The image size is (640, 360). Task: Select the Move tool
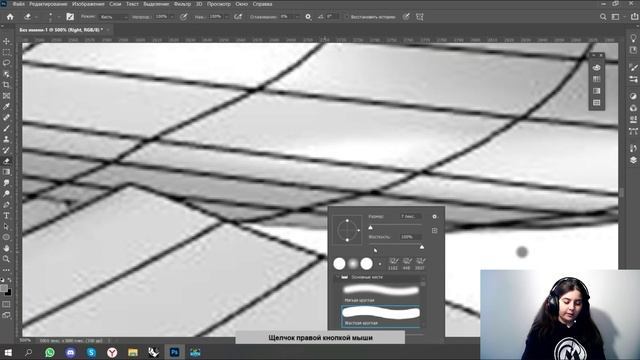(x=7, y=41)
